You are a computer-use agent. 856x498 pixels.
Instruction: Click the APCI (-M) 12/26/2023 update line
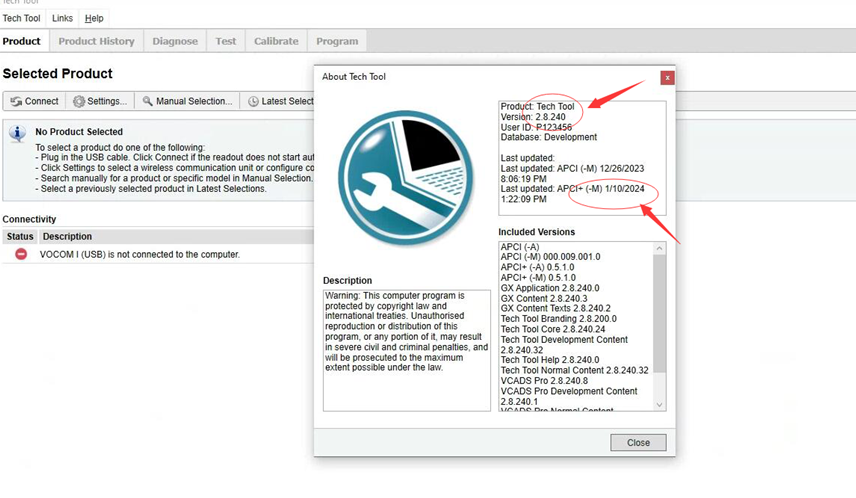(572, 174)
